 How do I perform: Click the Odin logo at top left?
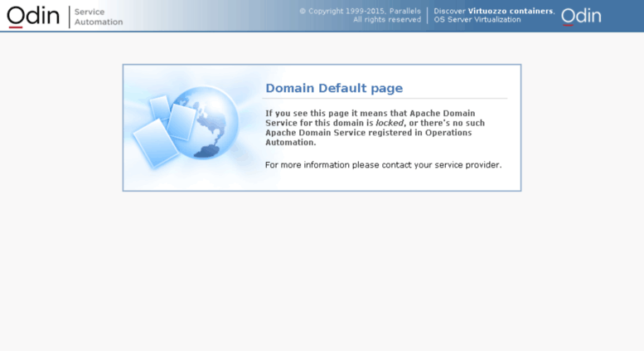pyautogui.click(x=33, y=16)
